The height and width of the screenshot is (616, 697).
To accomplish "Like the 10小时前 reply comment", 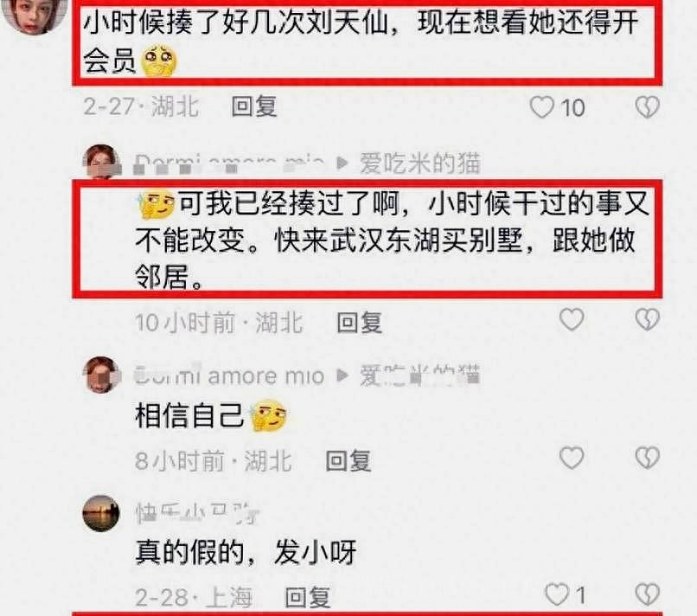I will pos(572,319).
